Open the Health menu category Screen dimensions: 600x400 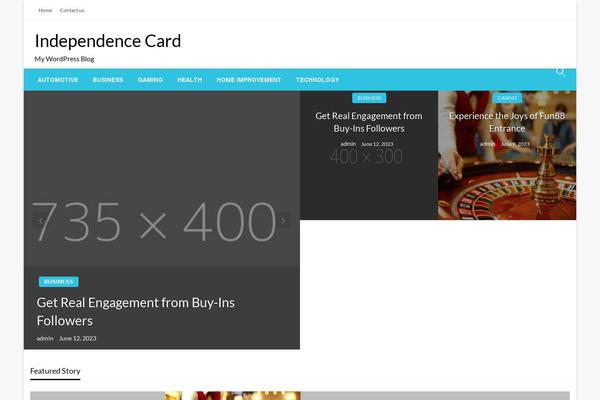coord(190,80)
